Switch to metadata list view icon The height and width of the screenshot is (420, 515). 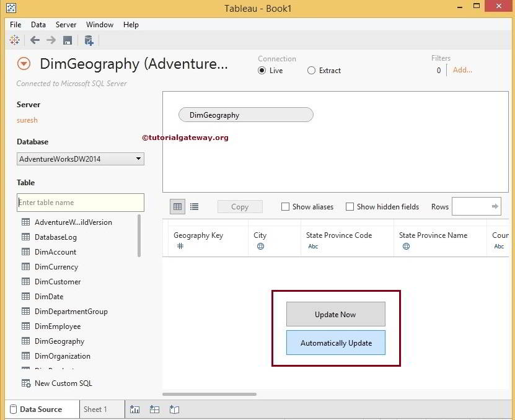click(194, 207)
